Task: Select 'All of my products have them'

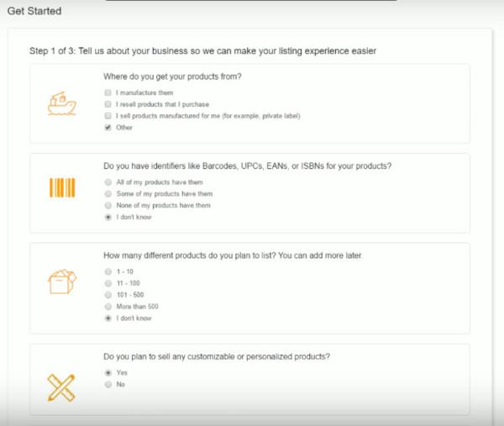Action: tap(108, 182)
